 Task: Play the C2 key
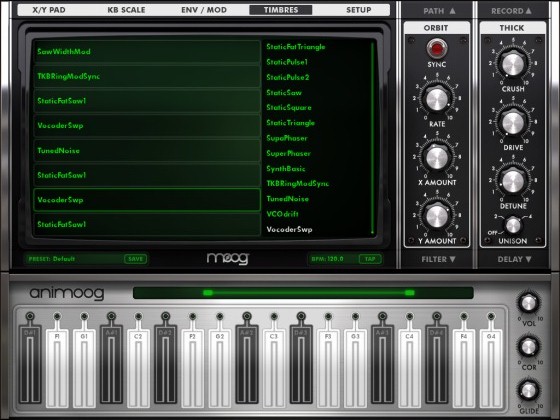click(138, 368)
